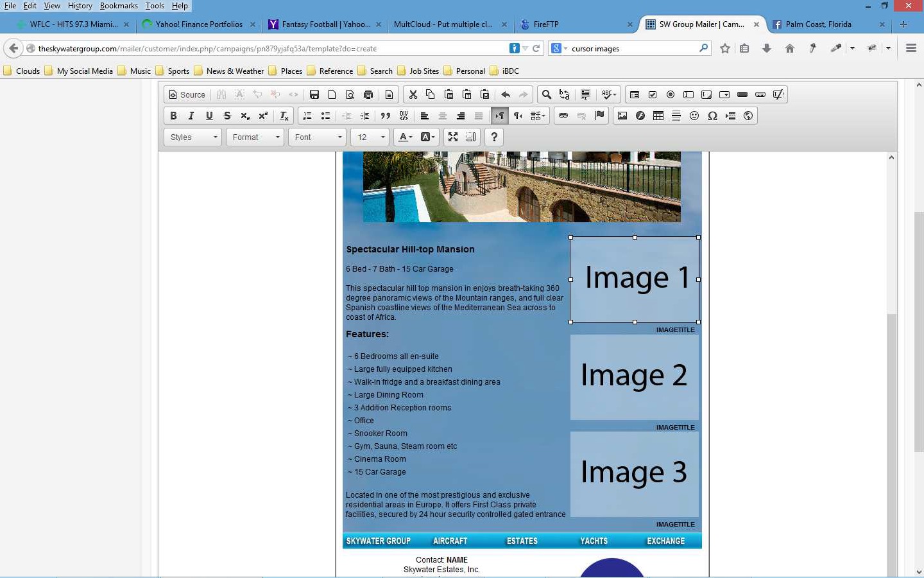Click the Find magnifier icon in the editor

pyautogui.click(x=546, y=94)
